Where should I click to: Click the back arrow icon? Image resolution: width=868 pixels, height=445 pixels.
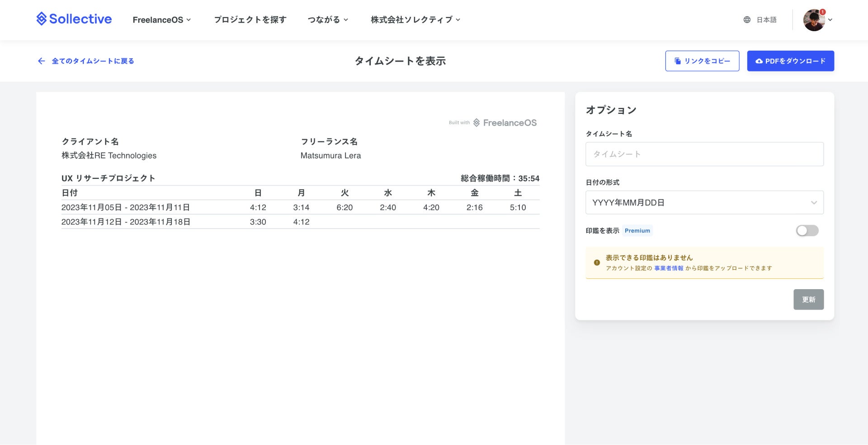tap(41, 61)
